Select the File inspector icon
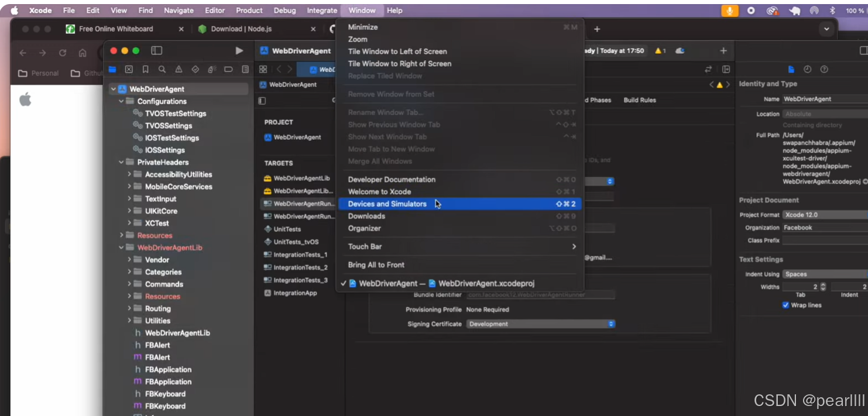The height and width of the screenshot is (416, 868). [x=791, y=69]
